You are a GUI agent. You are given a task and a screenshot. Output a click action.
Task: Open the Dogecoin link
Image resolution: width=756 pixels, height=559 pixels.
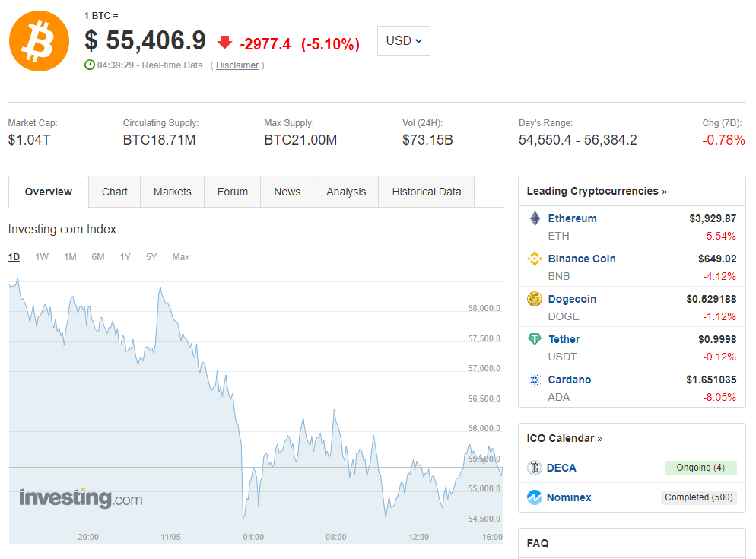pyautogui.click(x=572, y=299)
